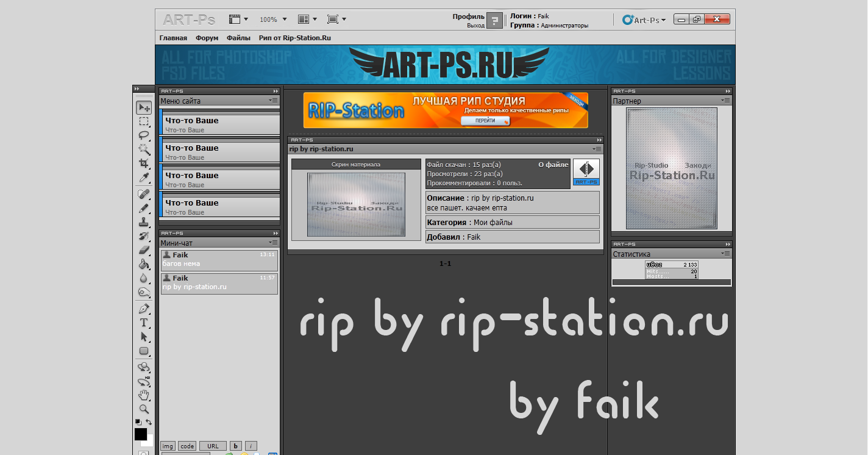Insert image with img chat button
Viewport: 868px width, 455px height.
point(168,446)
